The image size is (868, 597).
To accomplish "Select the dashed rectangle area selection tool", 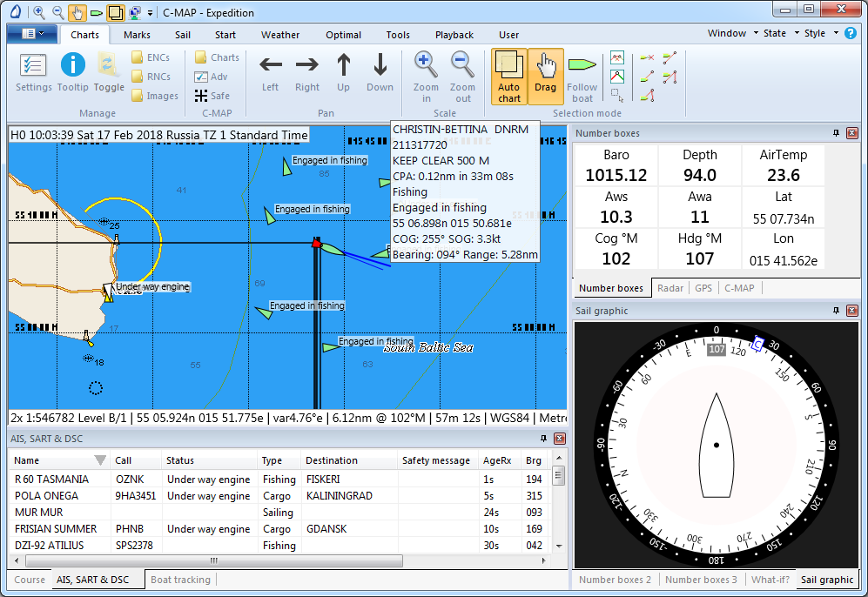I will coord(616,95).
